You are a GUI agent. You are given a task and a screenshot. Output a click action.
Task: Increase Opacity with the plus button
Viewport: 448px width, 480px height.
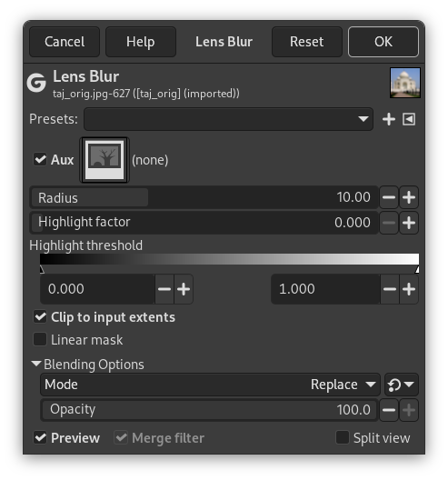(409, 410)
